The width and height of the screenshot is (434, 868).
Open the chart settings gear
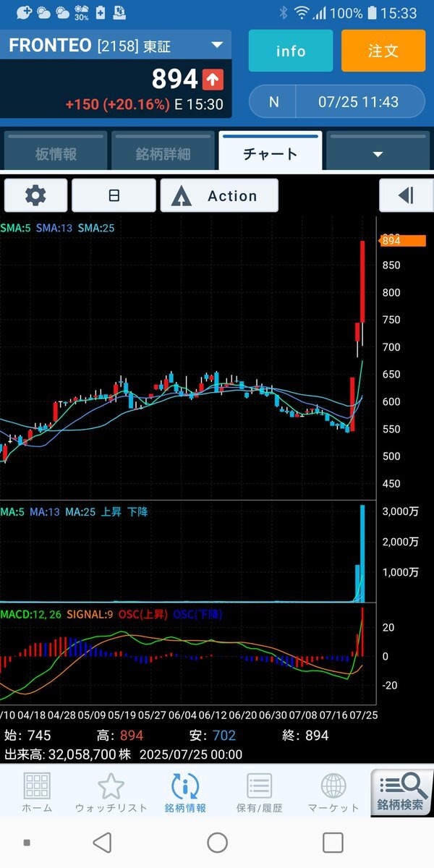pos(35,195)
